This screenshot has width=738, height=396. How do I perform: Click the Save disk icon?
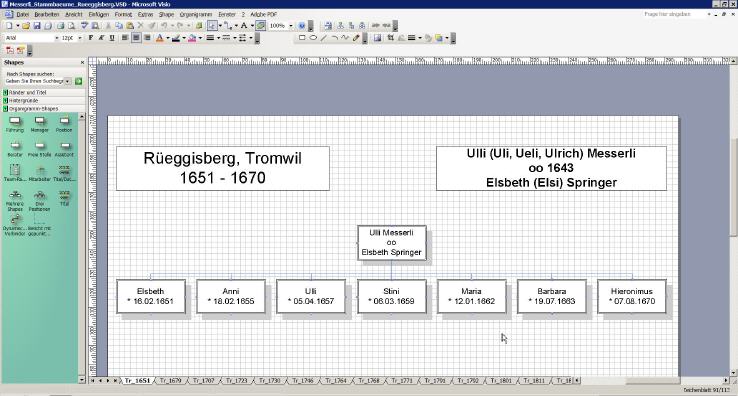(37, 25)
